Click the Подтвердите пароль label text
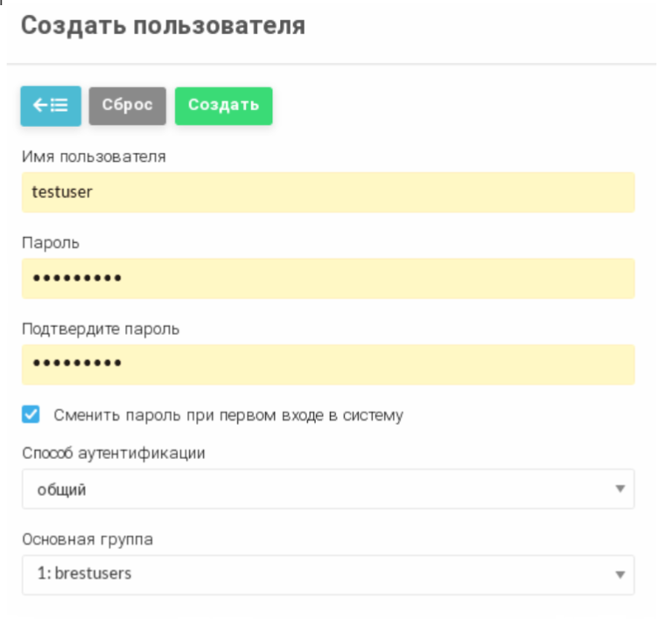672x626 pixels. coord(101,330)
